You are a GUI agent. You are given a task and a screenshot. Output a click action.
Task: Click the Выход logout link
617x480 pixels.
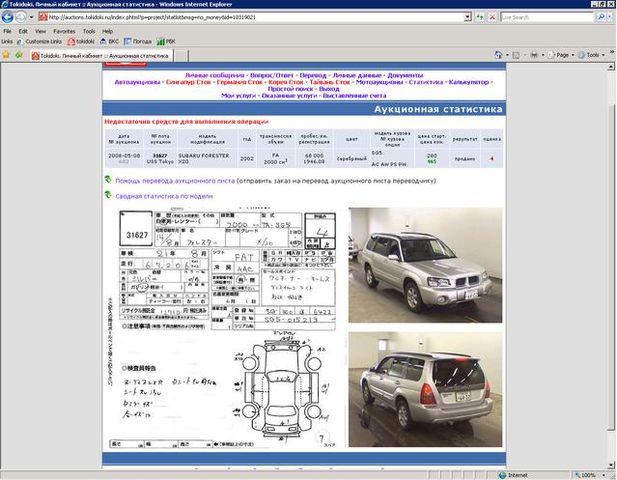point(329,89)
